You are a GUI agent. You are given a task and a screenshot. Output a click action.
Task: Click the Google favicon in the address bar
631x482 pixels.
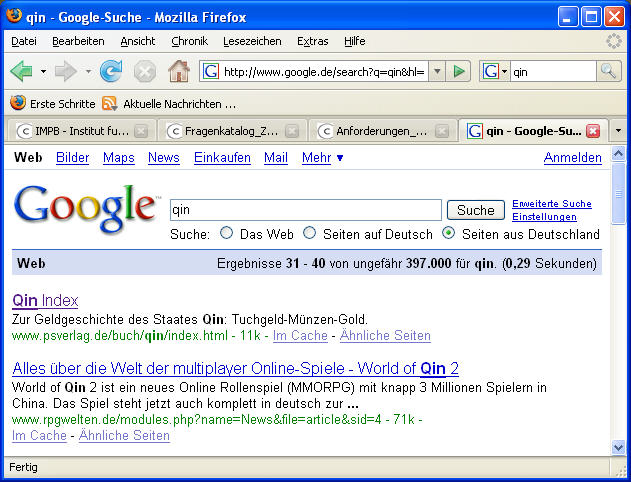click(x=211, y=72)
